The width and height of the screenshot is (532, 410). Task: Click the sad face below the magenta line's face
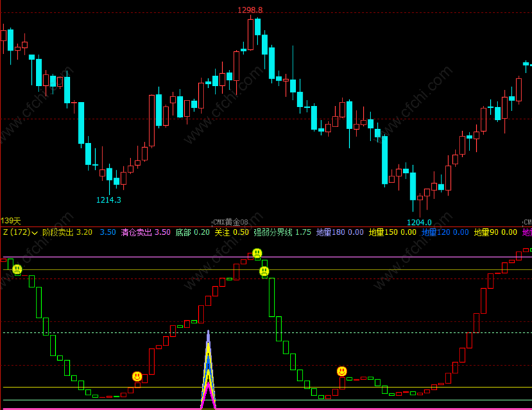point(264,271)
